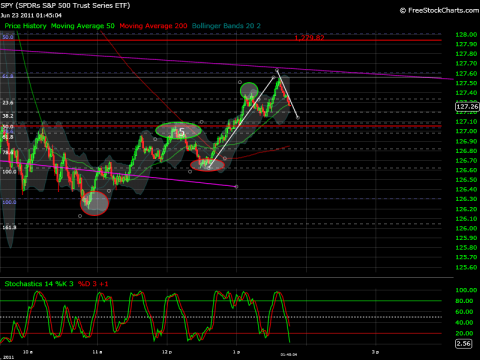Click the 23.6 Fibonacci level label
The height and width of the screenshot is (360, 480).
click(8, 103)
